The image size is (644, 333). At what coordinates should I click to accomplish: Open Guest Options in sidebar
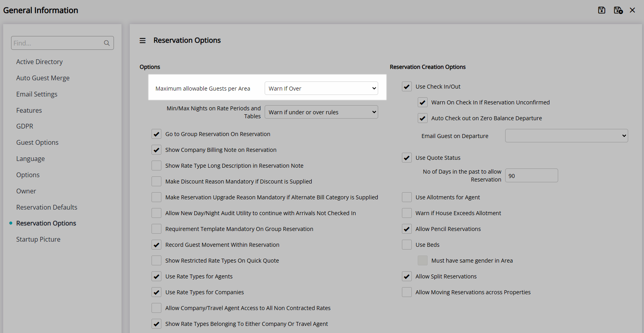[37, 142]
